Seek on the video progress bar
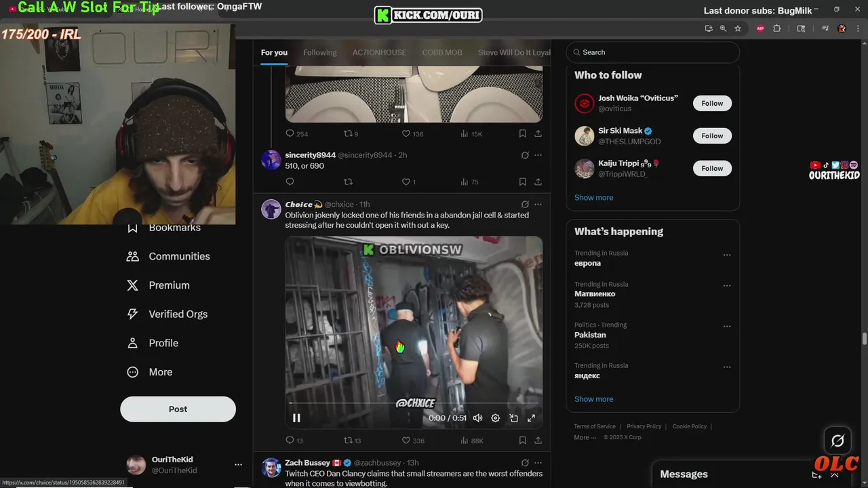The height and width of the screenshot is (488, 868). pyautogui.click(x=414, y=403)
